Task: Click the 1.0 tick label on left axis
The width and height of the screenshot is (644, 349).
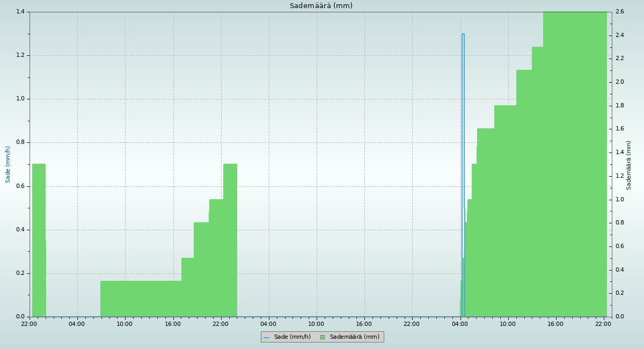Action: [20, 99]
